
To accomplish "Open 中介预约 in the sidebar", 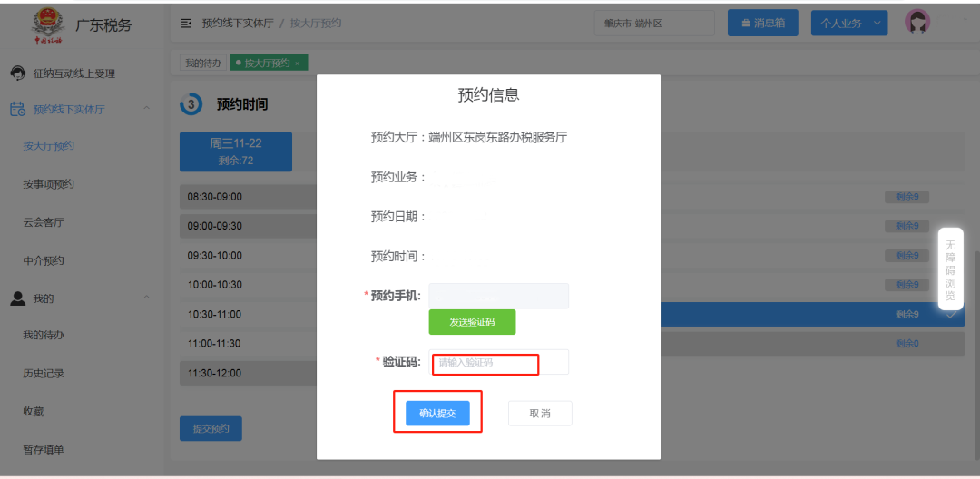I will pyautogui.click(x=44, y=261).
